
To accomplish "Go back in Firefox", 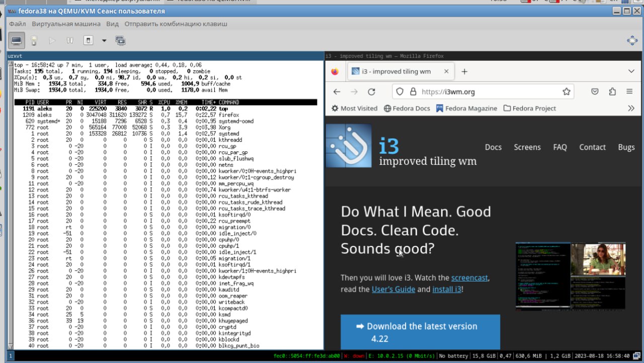I will pos(337,92).
